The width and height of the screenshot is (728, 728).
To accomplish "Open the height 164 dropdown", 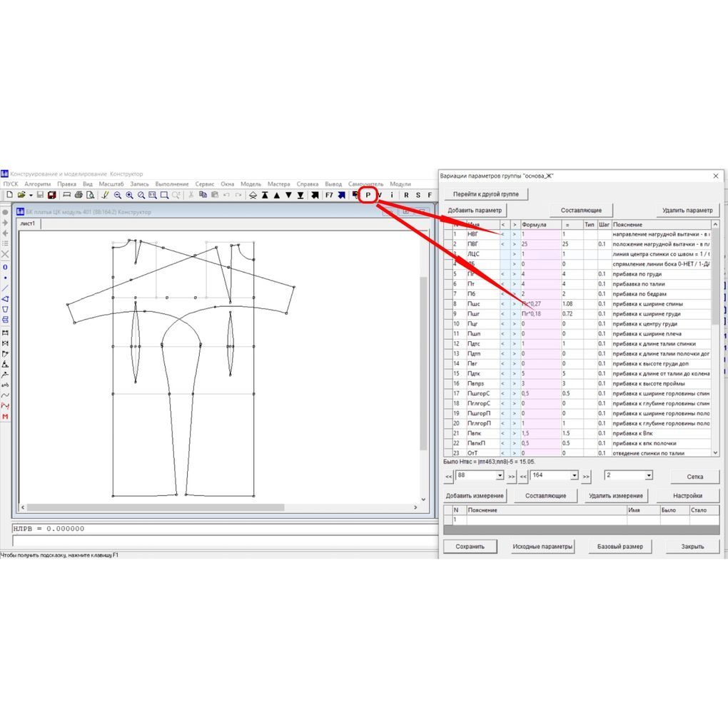I will click(574, 476).
